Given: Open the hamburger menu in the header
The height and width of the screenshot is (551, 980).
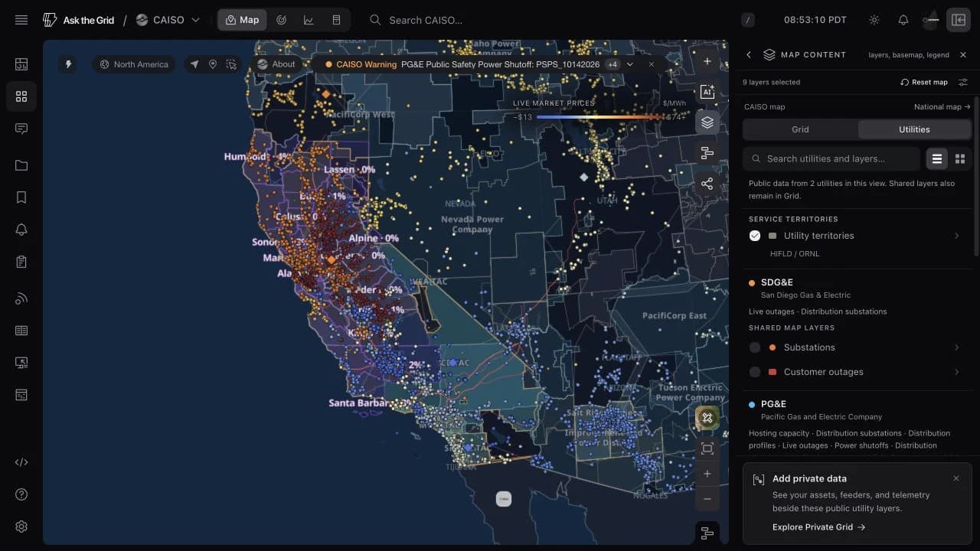Looking at the screenshot, I should tap(21, 20).
